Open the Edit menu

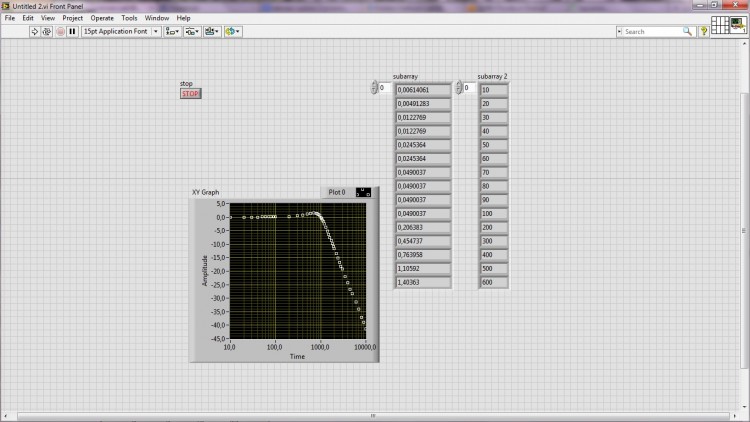click(x=28, y=18)
